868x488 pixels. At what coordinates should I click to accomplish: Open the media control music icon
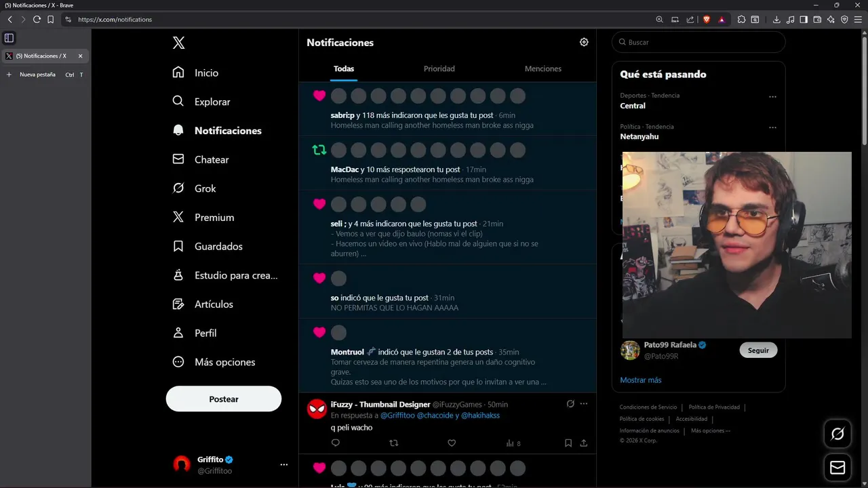tap(790, 20)
